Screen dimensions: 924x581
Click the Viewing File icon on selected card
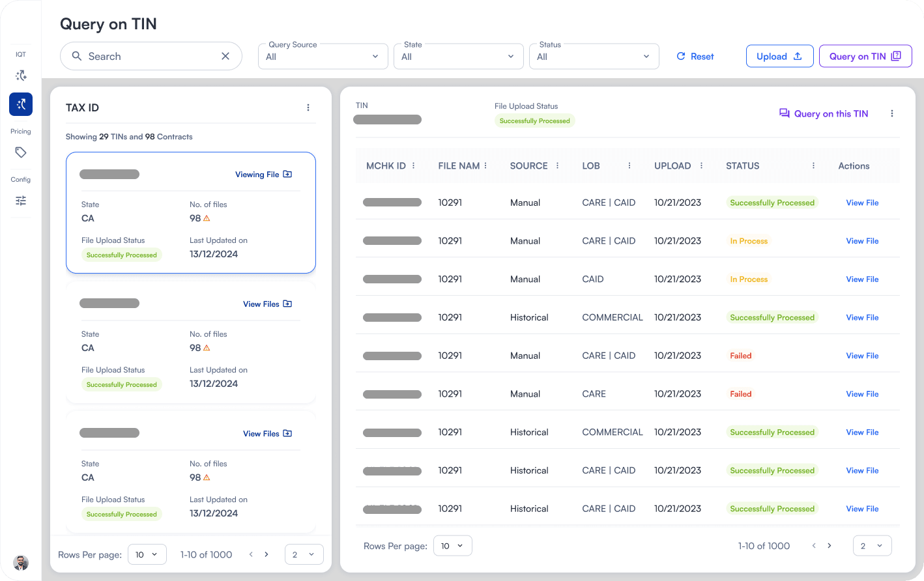287,174
